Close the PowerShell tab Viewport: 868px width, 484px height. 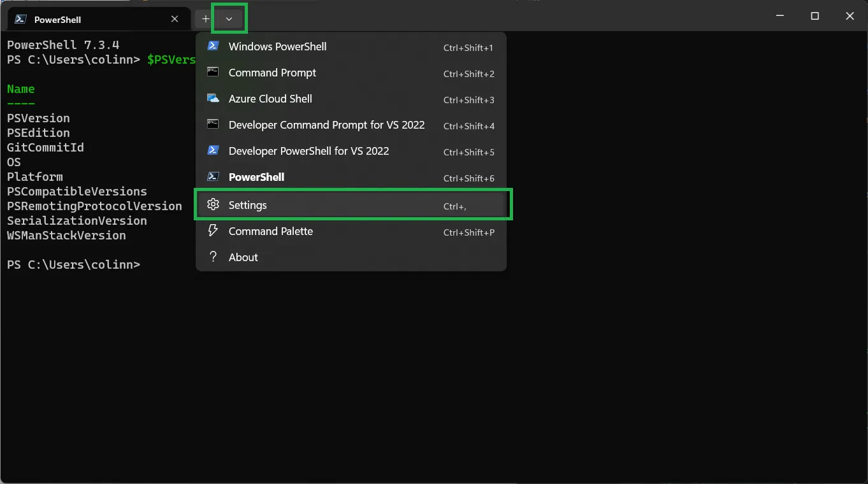175,18
